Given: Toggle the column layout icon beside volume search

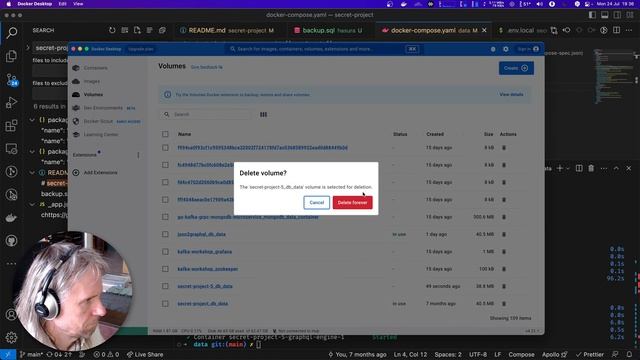Looking at the screenshot, I should [x=263, y=115].
